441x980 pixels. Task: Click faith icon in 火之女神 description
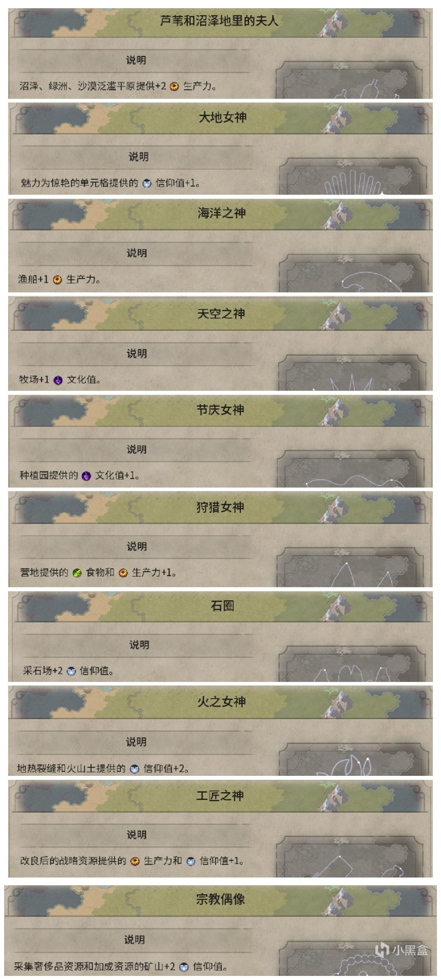pos(134,769)
